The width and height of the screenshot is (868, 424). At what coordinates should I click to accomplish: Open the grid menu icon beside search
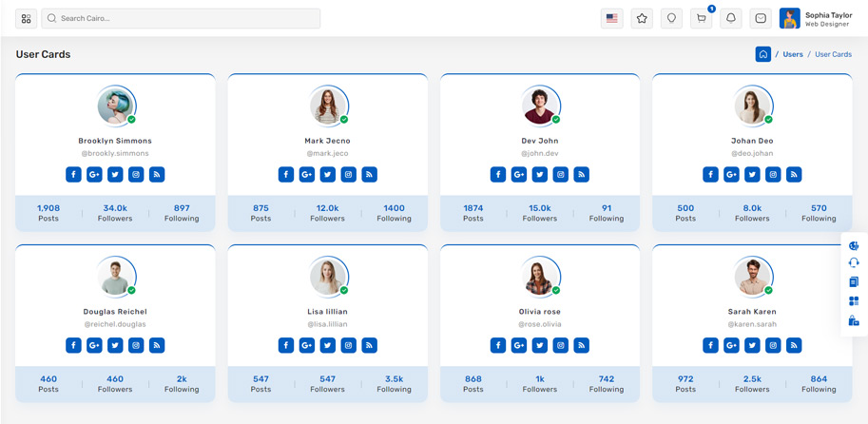[27, 18]
